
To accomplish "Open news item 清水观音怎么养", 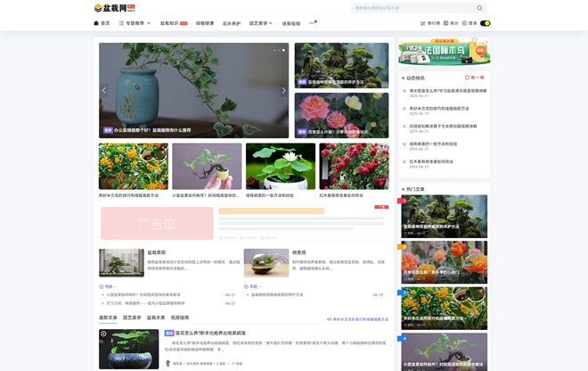I will (x=448, y=90).
